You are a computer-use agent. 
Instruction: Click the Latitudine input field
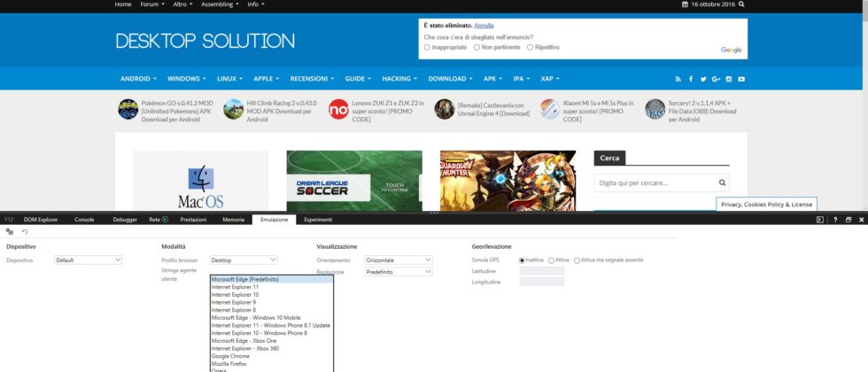click(x=541, y=271)
